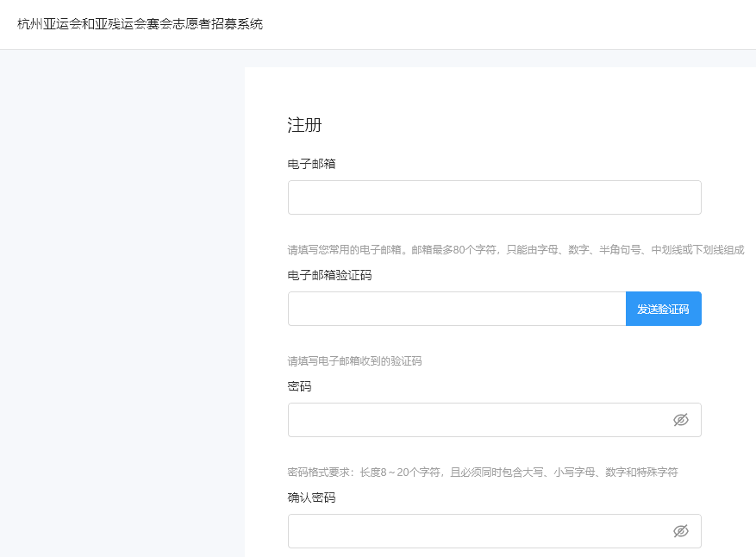Select the 密码 input field

(478, 420)
